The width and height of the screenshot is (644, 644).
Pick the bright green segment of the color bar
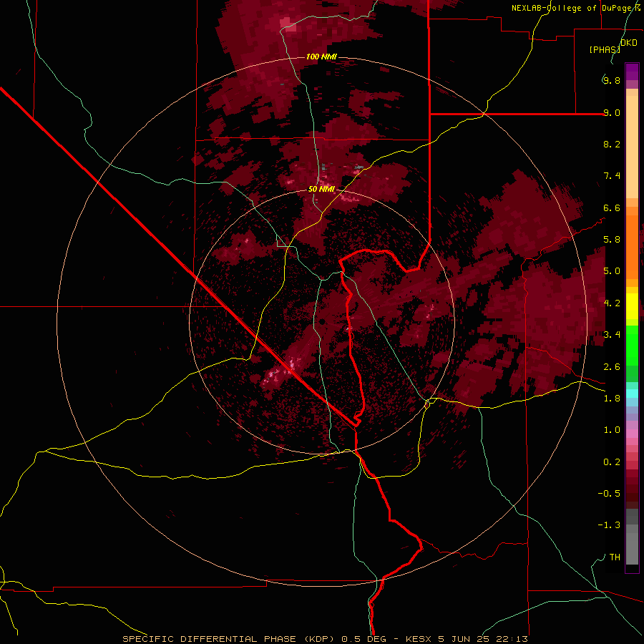pyautogui.click(x=632, y=346)
